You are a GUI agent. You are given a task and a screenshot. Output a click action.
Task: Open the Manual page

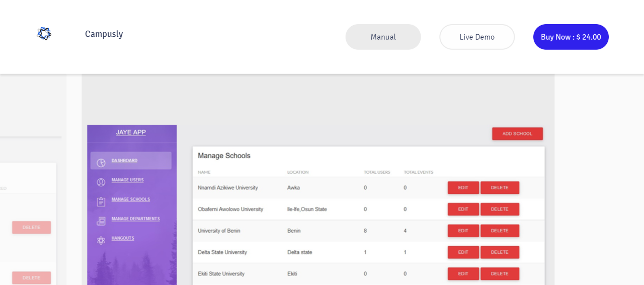coord(383,37)
